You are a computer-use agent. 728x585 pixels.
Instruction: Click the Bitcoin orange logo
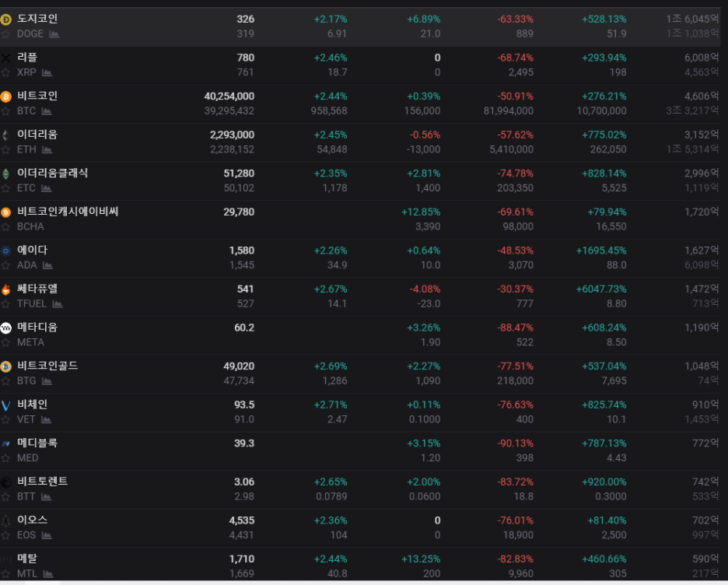[5, 96]
